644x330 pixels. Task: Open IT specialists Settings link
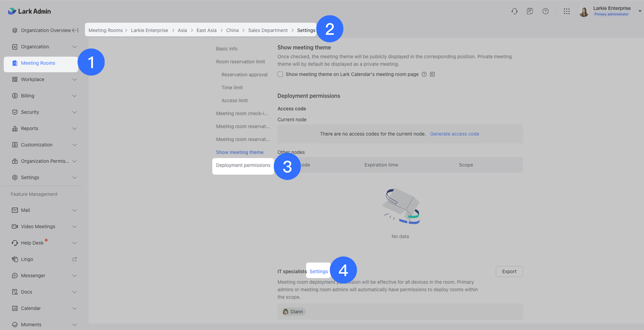click(318, 272)
